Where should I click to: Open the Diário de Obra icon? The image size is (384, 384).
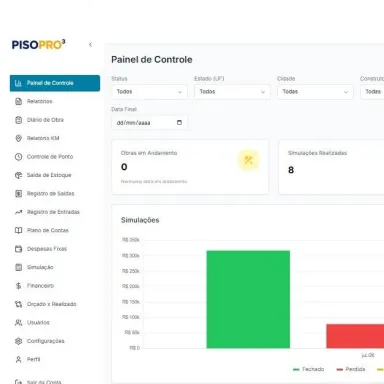click(x=19, y=120)
